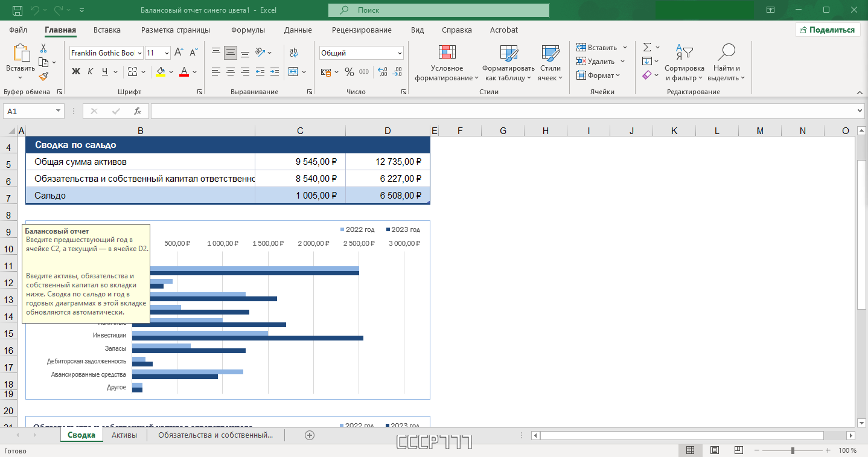Increase decimal places icon
868x457 pixels.
click(383, 72)
